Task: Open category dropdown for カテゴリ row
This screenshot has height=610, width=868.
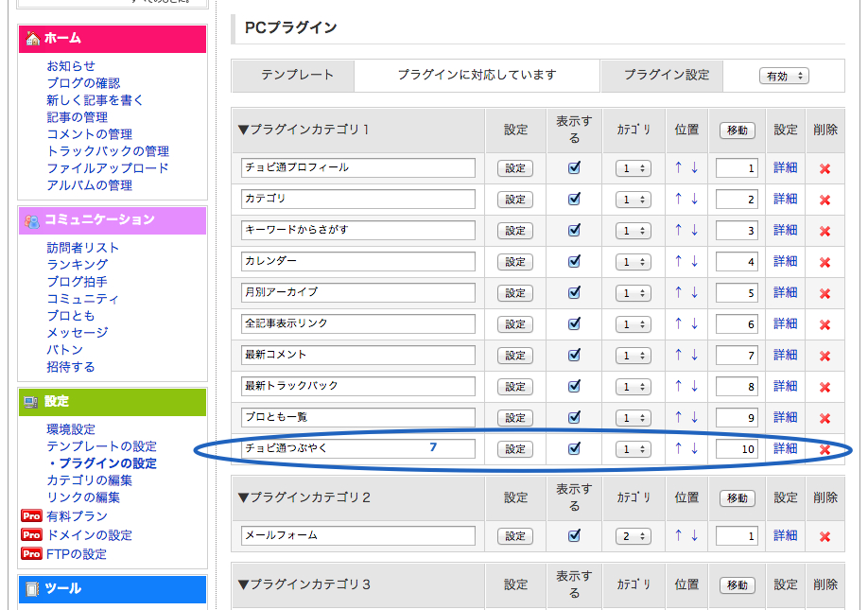Action: [634, 200]
